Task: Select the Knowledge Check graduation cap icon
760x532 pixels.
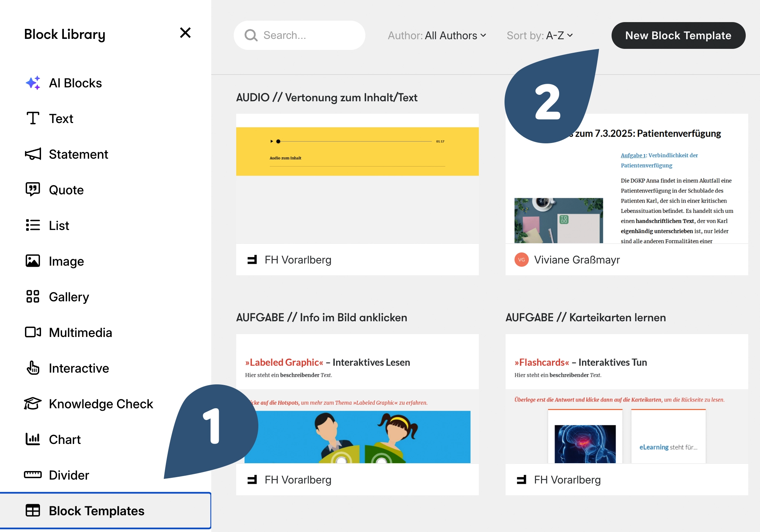Action: tap(33, 404)
